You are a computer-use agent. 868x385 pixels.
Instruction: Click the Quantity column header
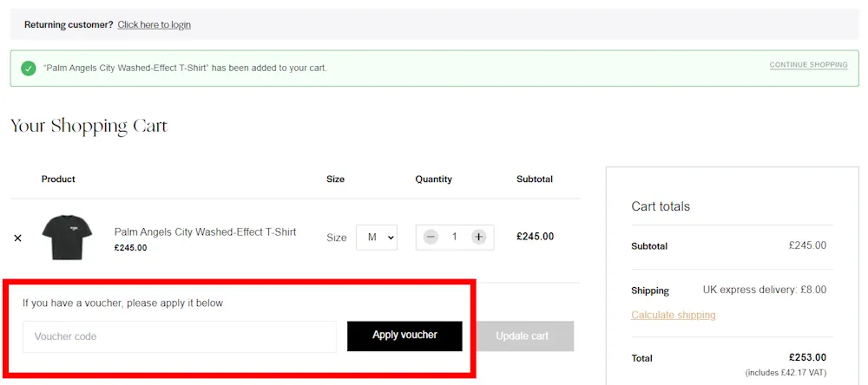pos(433,179)
